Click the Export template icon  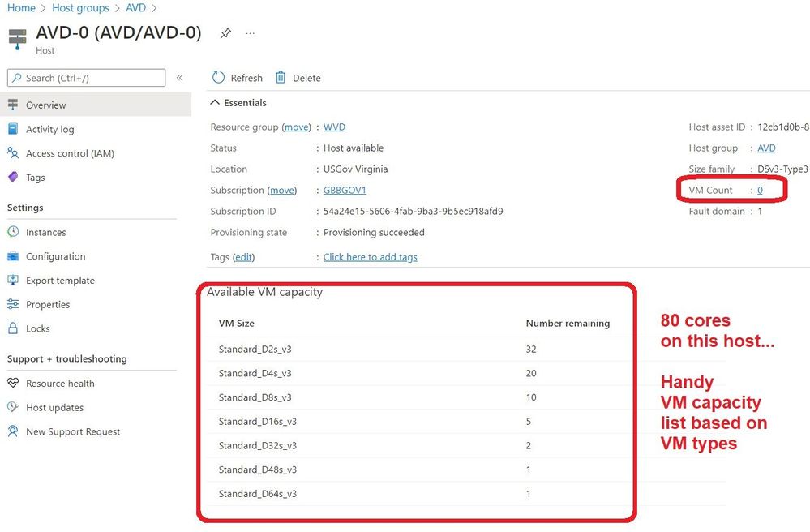(x=13, y=280)
